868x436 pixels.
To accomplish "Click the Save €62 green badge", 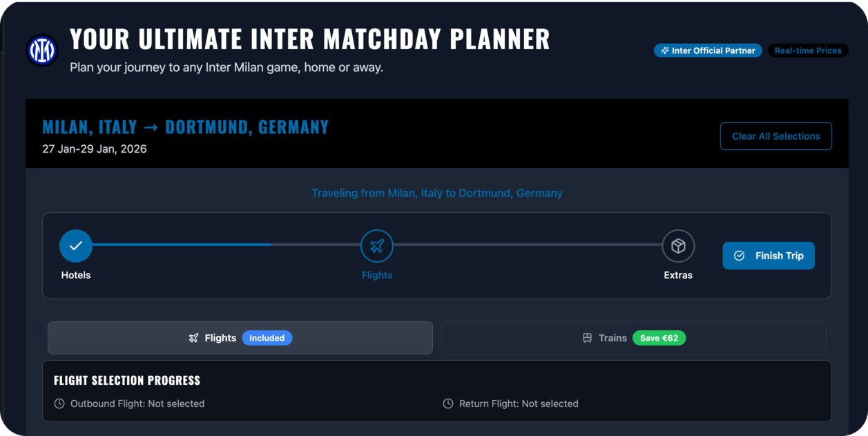I will [x=659, y=338].
